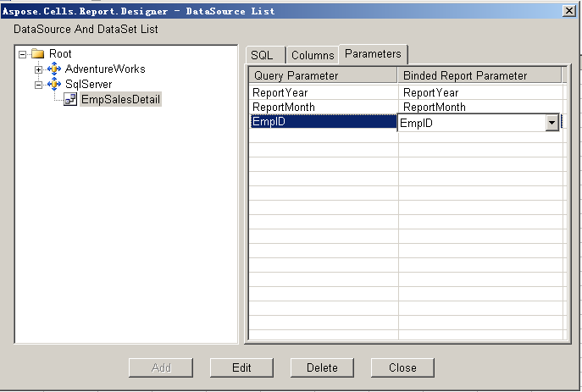Select SqlServer in the tree
This screenshot has height=392, width=582.
(x=89, y=84)
